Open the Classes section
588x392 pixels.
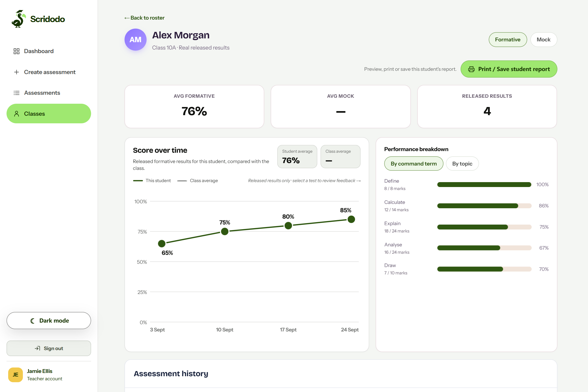point(49,114)
